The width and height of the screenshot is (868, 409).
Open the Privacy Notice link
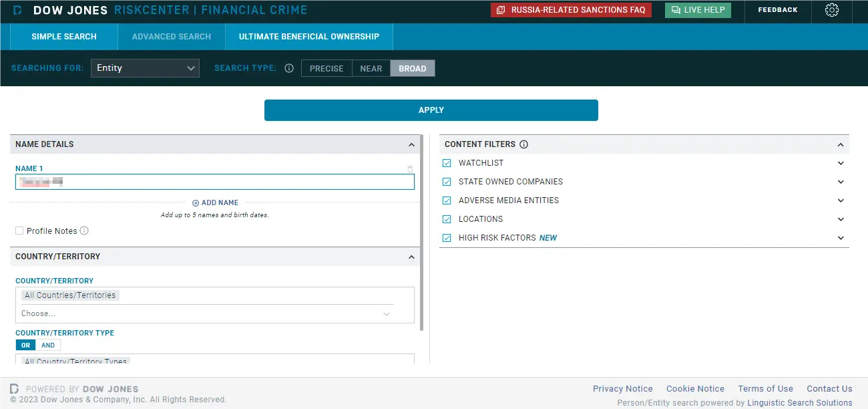click(623, 389)
